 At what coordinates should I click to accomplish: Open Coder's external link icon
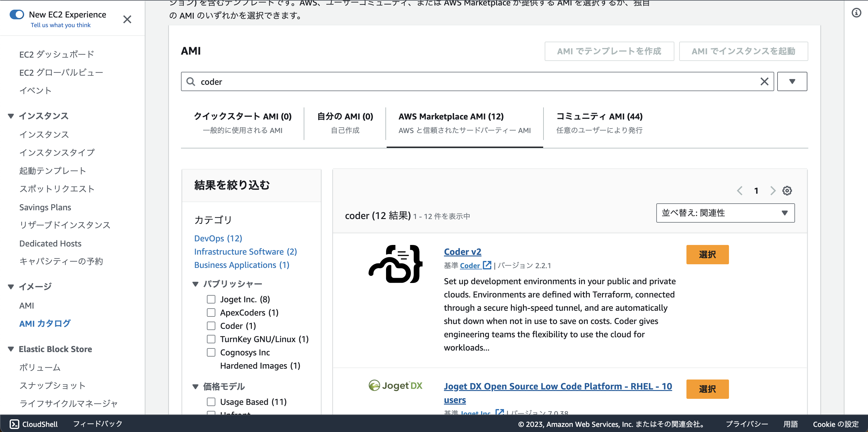(487, 265)
